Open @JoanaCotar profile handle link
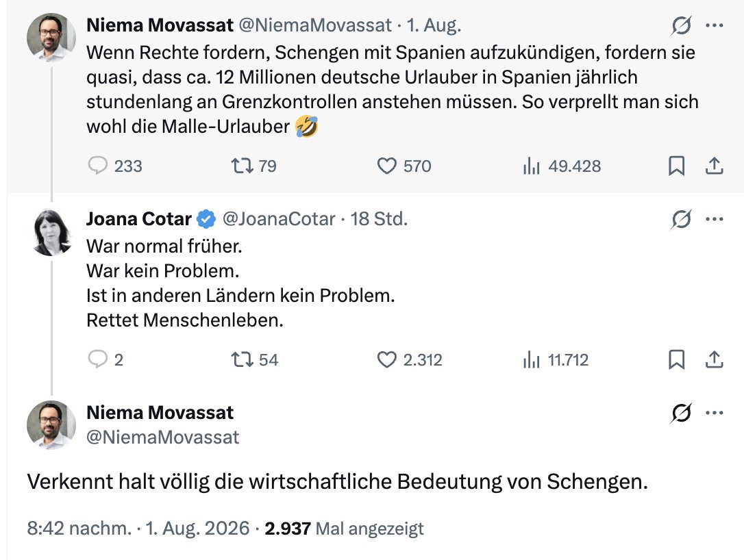This screenshot has height=560, width=744. 279,219
